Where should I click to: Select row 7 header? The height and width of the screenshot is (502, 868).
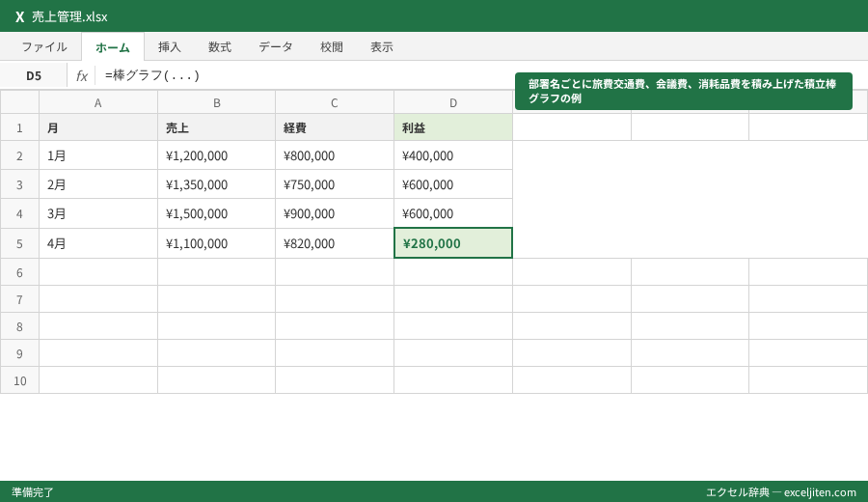coord(19,299)
